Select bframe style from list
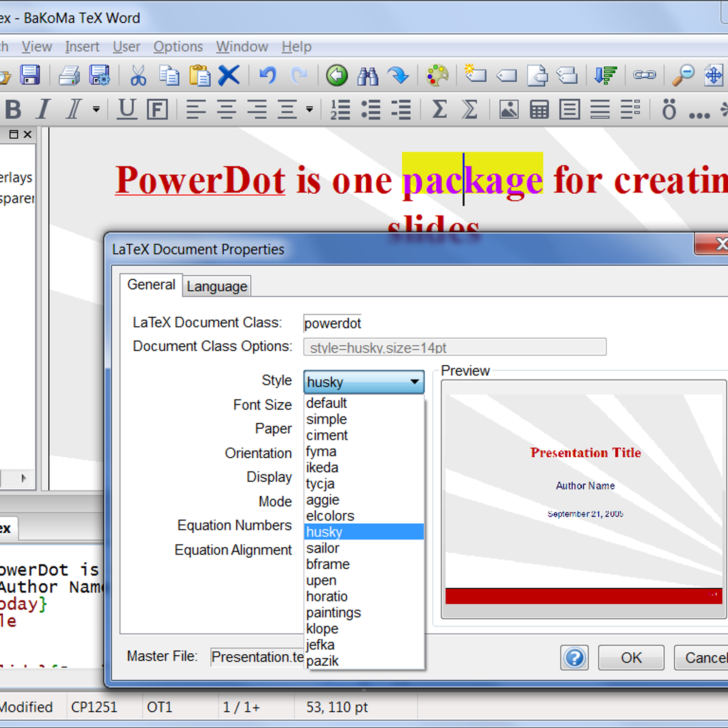Viewport: 728px width, 728px height. (x=364, y=564)
